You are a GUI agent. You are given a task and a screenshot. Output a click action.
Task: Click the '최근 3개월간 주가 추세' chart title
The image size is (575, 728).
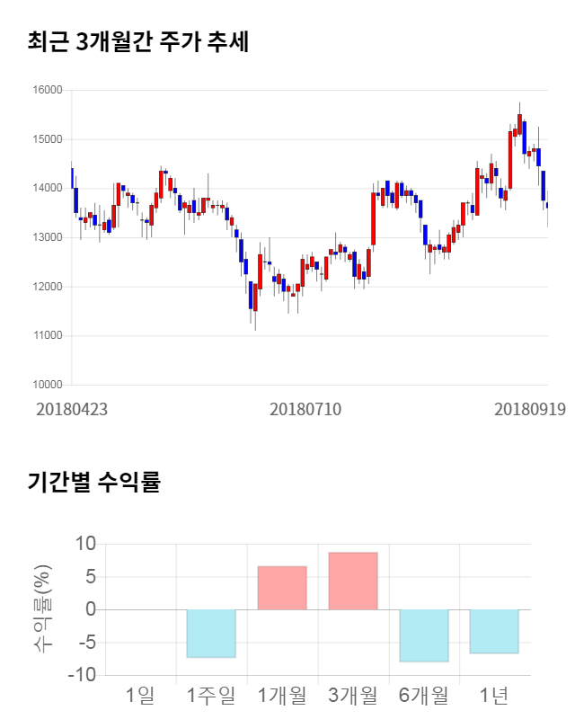pos(137,42)
